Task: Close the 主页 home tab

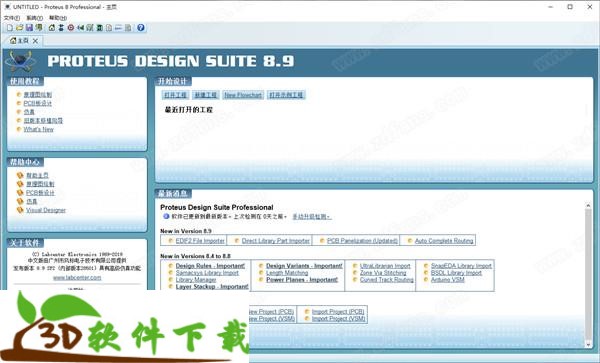Action: pos(35,41)
